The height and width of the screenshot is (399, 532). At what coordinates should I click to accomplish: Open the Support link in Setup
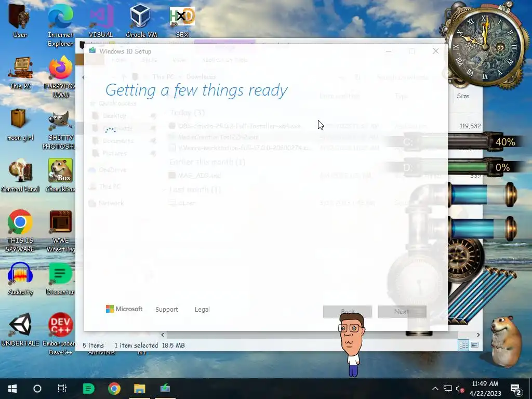(167, 310)
